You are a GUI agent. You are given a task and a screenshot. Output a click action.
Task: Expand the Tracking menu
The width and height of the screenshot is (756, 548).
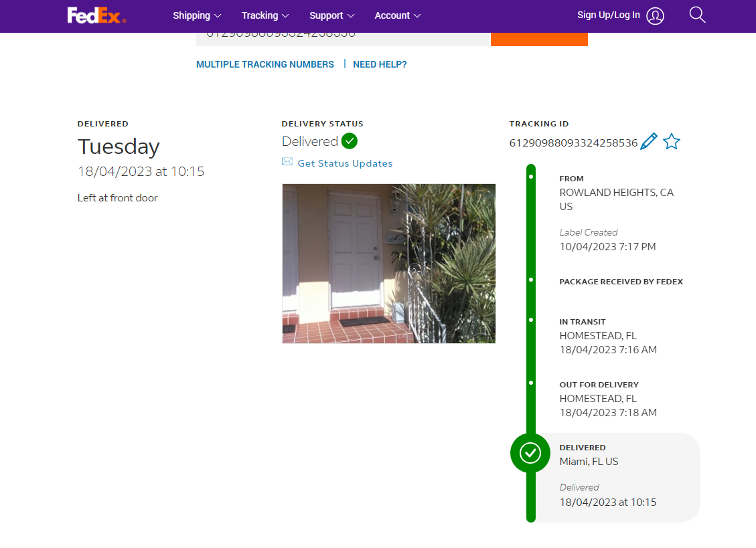pos(265,15)
